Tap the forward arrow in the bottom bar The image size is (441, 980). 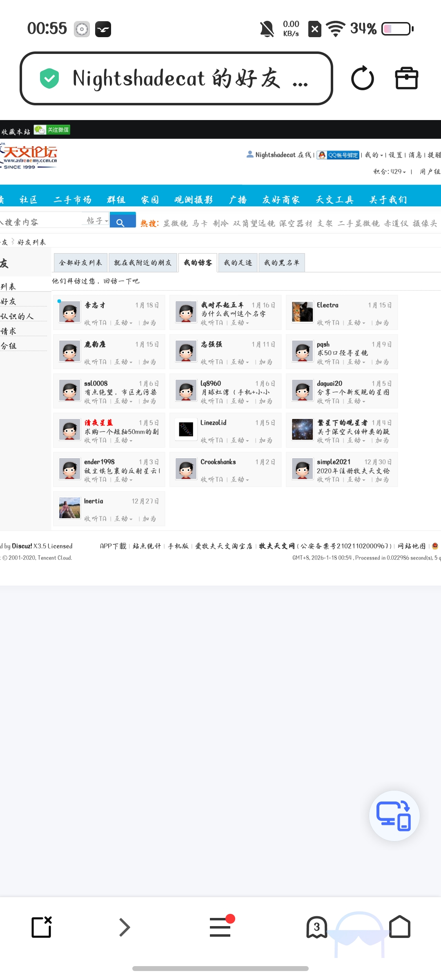[125, 927]
